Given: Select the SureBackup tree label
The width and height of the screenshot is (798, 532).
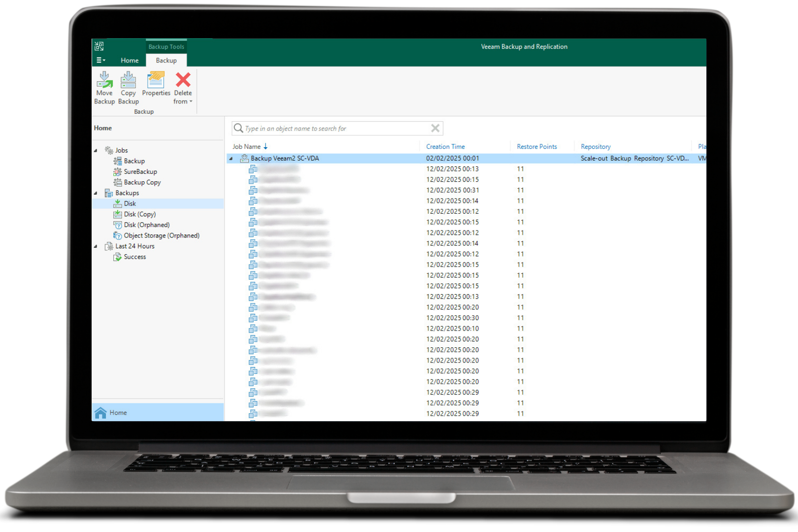Looking at the screenshot, I should [x=140, y=172].
